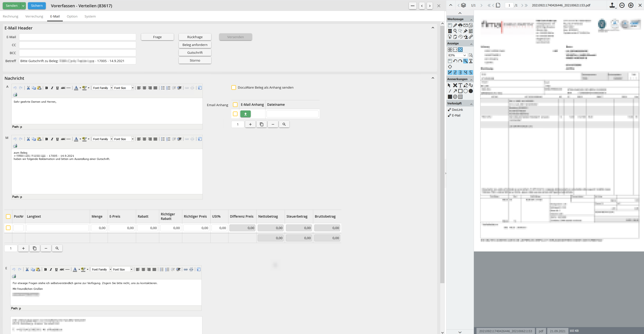Click printer icon below message M toolbar

(15, 145)
